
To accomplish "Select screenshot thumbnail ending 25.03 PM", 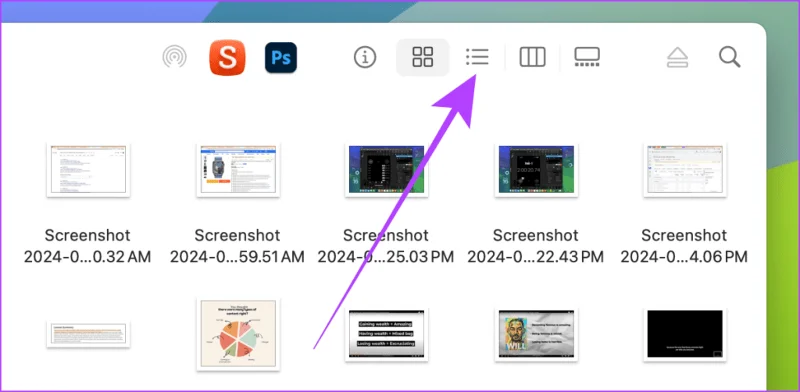I will [x=386, y=169].
